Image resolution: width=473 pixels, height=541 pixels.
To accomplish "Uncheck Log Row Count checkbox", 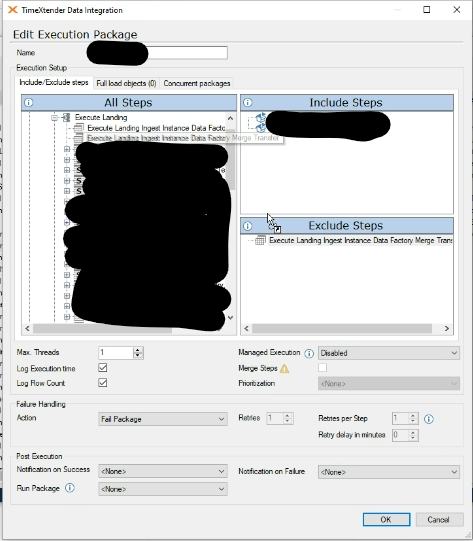I will 102,383.
